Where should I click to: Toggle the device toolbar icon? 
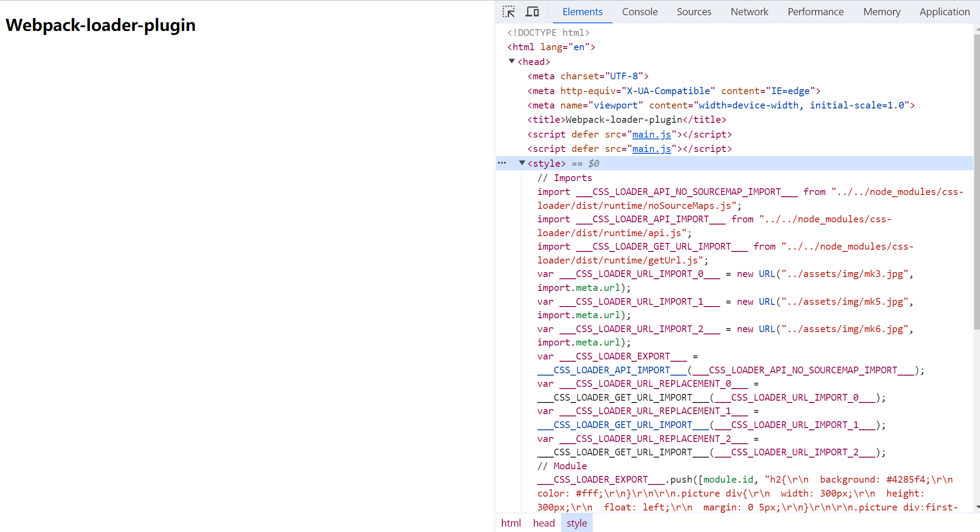[532, 12]
